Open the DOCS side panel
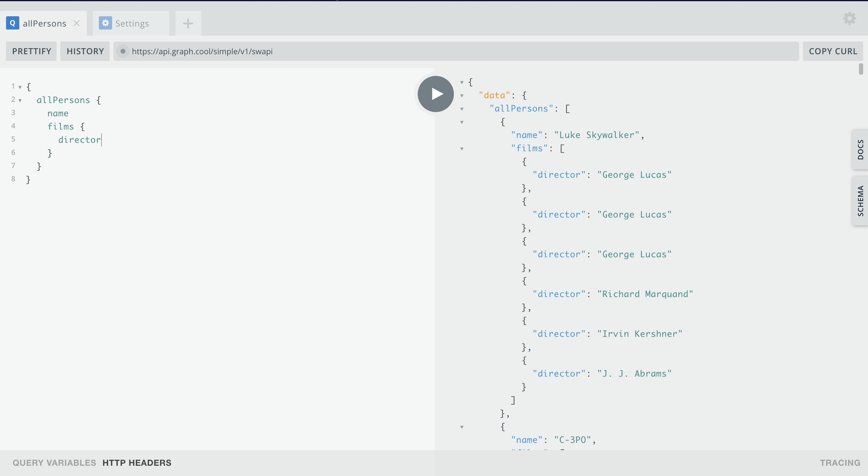 coord(860,149)
